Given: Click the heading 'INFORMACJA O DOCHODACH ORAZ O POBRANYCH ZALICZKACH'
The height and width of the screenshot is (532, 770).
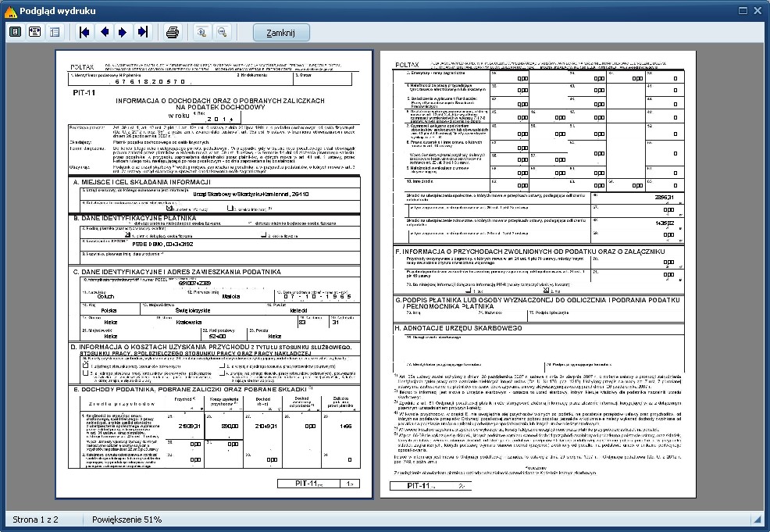Looking at the screenshot, I should [220, 100].
